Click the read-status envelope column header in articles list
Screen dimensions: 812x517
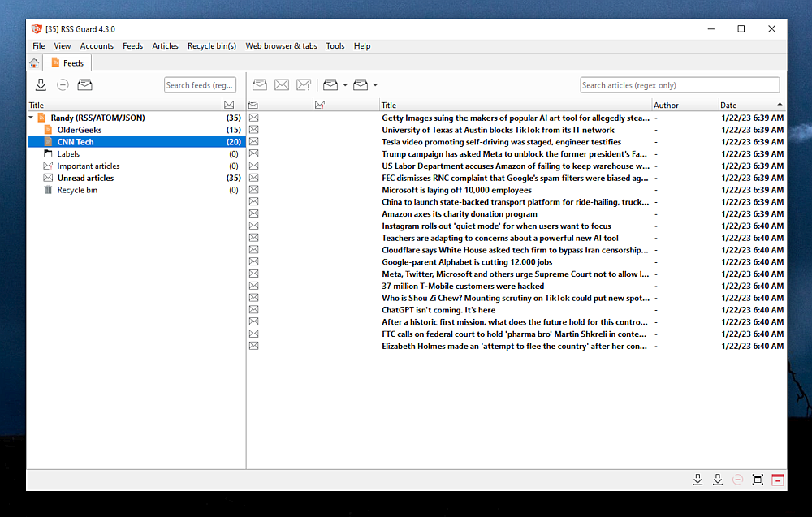(x=253, y=105)
